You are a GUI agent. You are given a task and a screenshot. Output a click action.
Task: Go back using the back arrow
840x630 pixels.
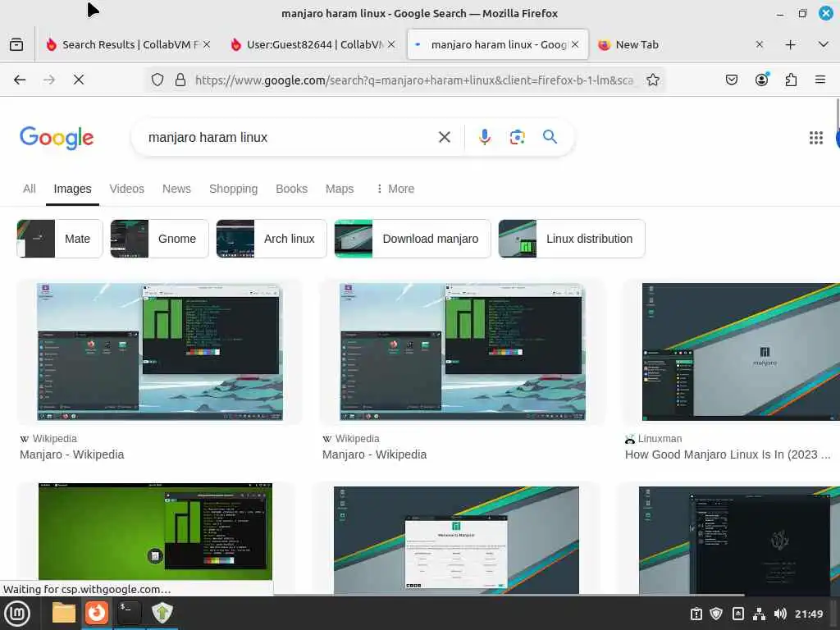pyautogui.click(x=20, y=80)
